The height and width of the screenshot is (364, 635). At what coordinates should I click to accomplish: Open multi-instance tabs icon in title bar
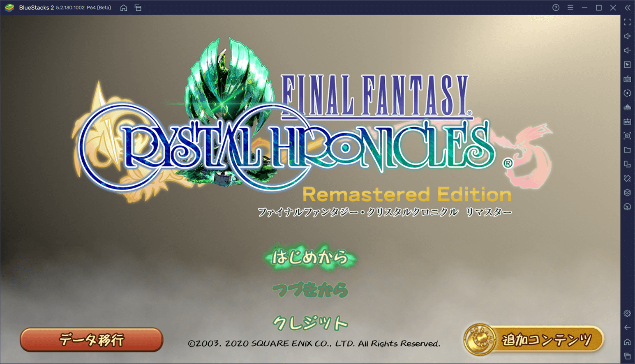tap(138, 8)
